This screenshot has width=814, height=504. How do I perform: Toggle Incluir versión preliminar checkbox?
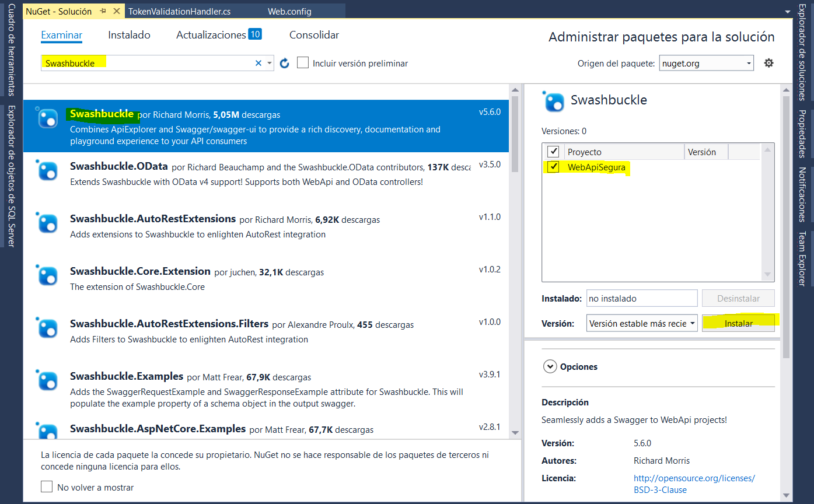[303, 62]
